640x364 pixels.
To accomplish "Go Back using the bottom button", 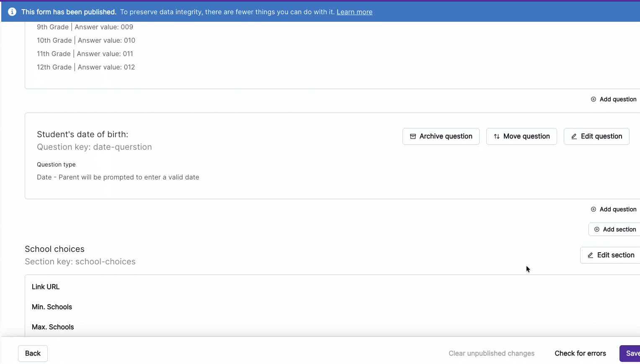I will point(33,354).
